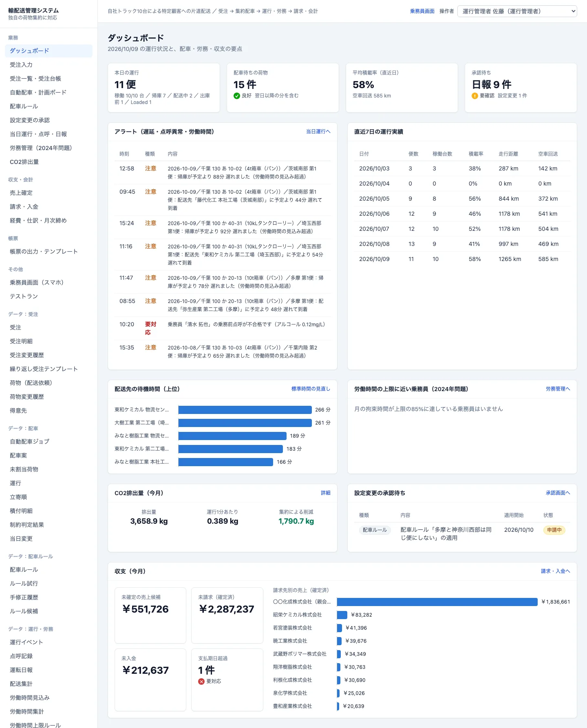This screenshot has width=587, height=728.
Task: Open 帳票の出力・テンプレート sidebar item
Action: pos(49,252)
